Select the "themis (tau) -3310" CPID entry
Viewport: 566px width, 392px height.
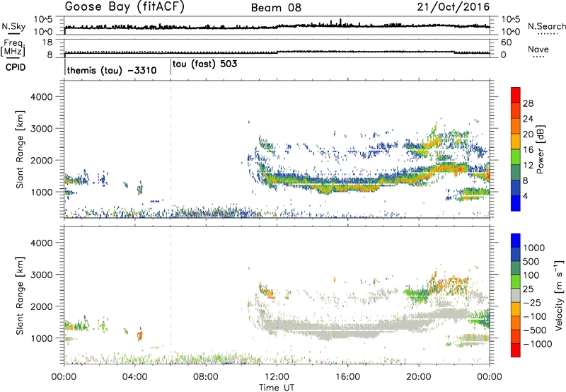(112, 70)
